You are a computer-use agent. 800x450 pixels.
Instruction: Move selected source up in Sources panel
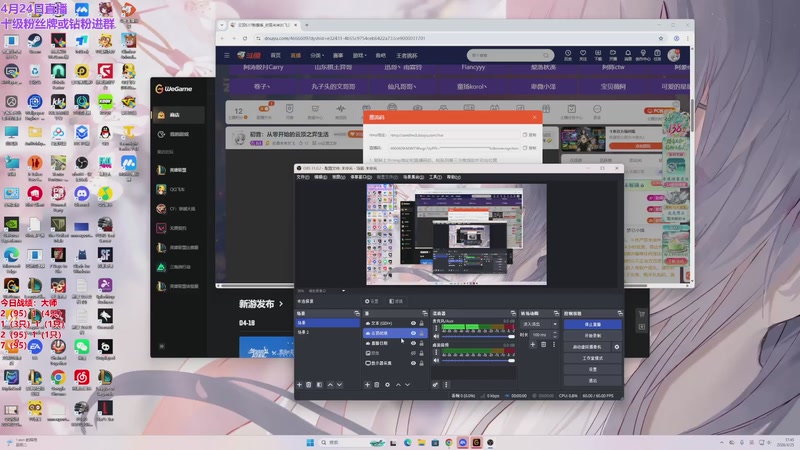[x=398, y=385]
